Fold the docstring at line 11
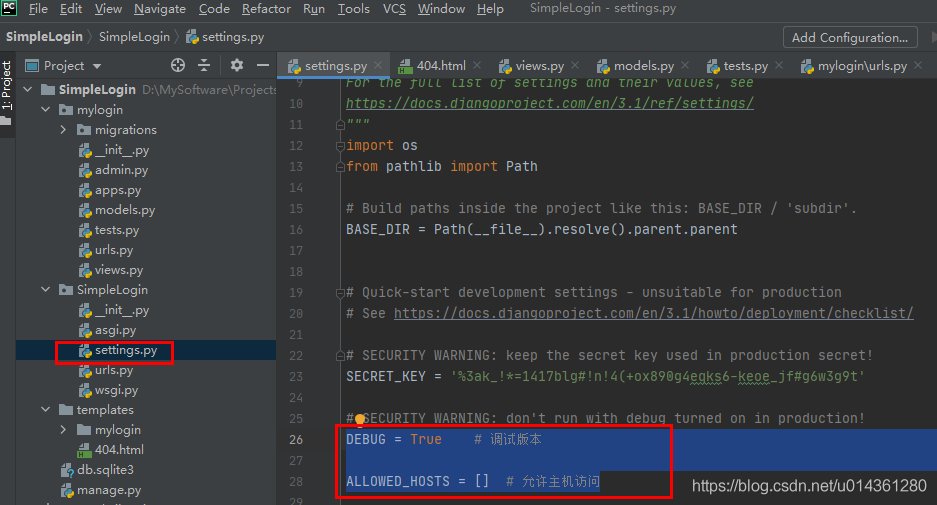Image resolution: width=937 pixels, height=505 pixels. pyautogui.click(x=340, y=124)
